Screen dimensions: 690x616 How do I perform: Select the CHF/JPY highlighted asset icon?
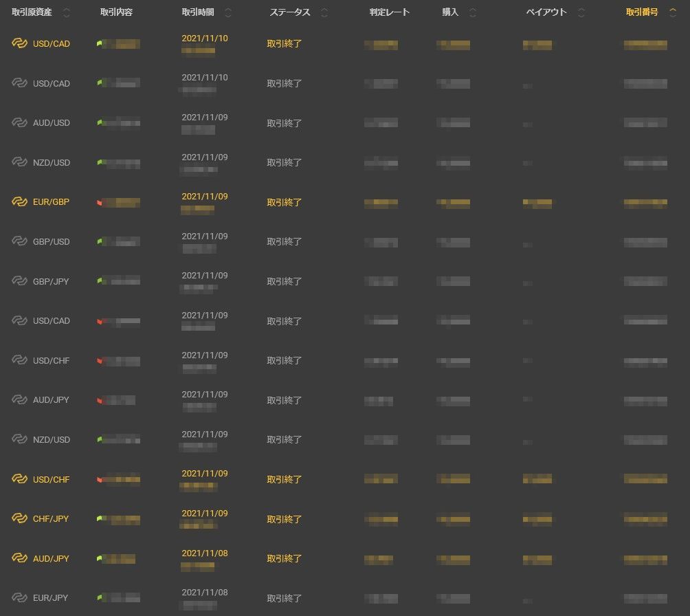coord(19,519)
